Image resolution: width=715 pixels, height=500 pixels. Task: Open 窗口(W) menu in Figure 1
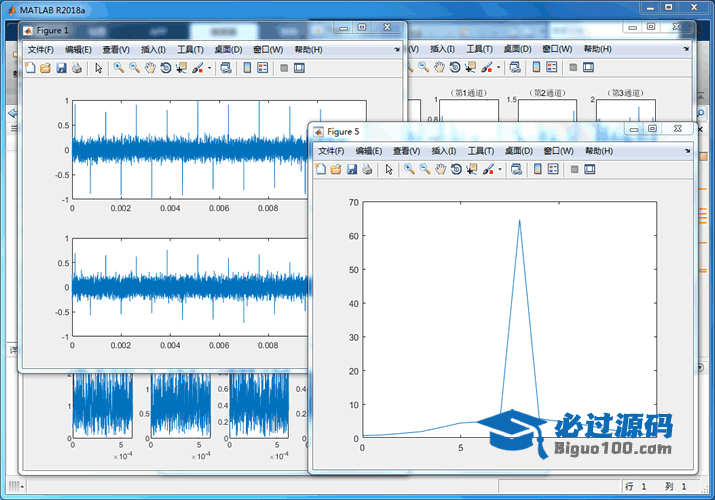pyautogui.click(x=268, y=50)
